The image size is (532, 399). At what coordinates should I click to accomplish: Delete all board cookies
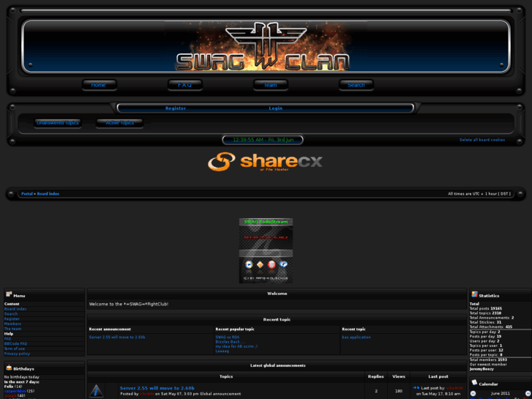pyautogui.click(x=482, y=140)
